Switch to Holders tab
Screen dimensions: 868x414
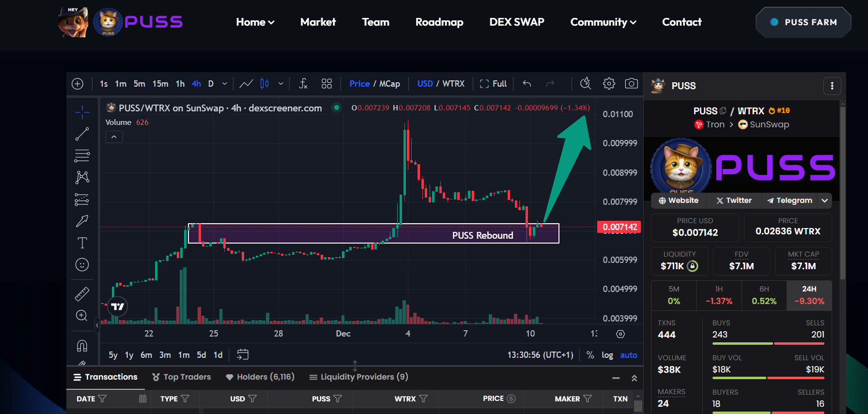(x=260, y=377)
